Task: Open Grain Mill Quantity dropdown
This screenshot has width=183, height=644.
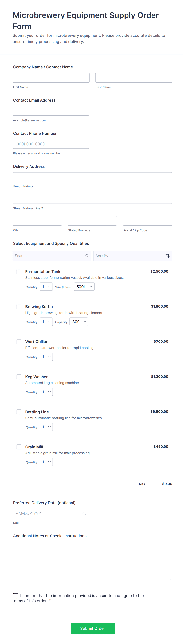Action: click(x=46, y=462)
